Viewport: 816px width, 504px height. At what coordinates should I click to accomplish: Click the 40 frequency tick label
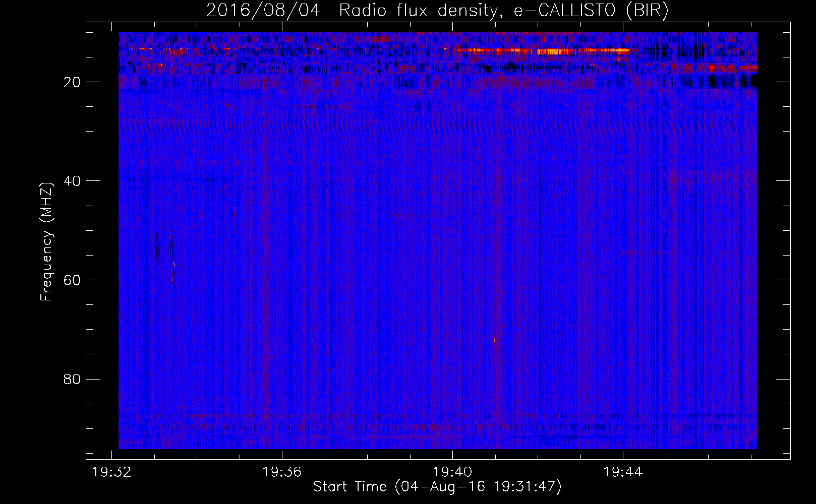[x=73, y=181]
